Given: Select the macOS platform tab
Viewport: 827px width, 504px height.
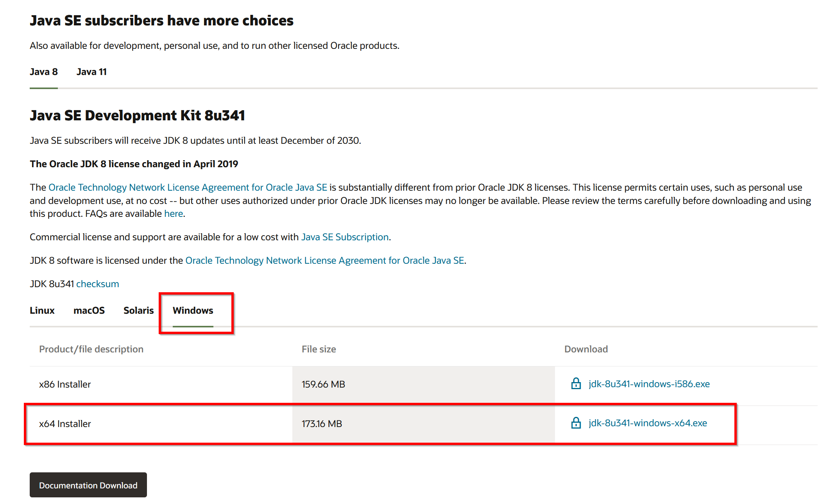Looking at the screenshot, I should [x=89, y=311].
